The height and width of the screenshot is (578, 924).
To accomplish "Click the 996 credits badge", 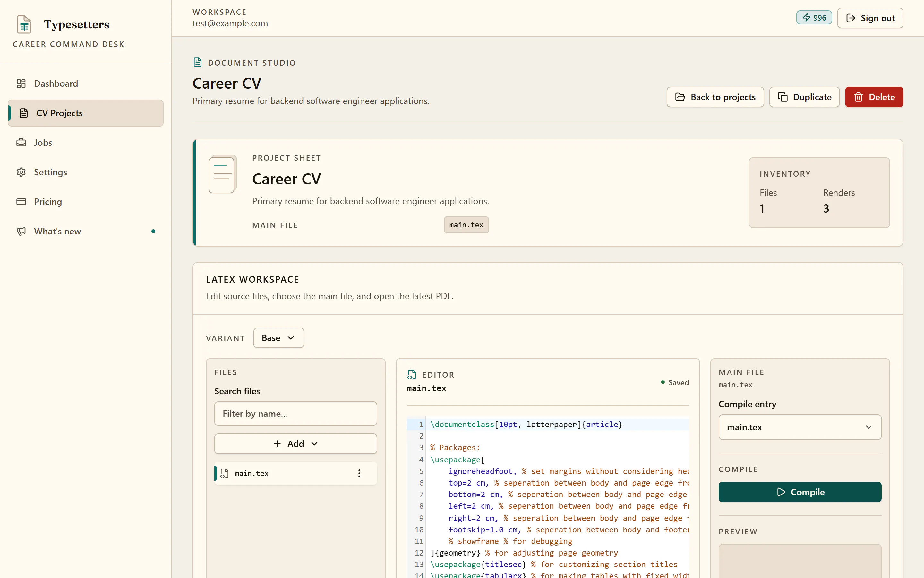I will pos(814,18).
